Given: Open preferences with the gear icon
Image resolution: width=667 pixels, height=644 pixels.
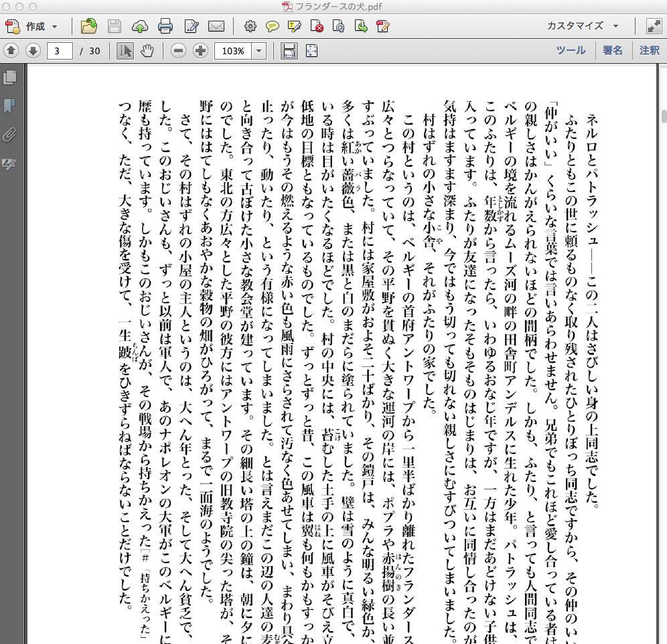Looking at the screenshot, I should click(x=250, y=26).
